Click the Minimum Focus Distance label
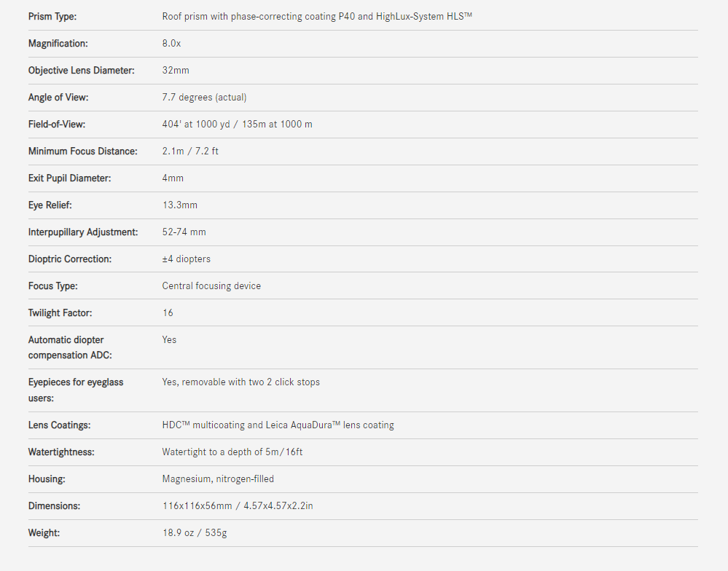728x571 pixels. [x=82, y=151]
